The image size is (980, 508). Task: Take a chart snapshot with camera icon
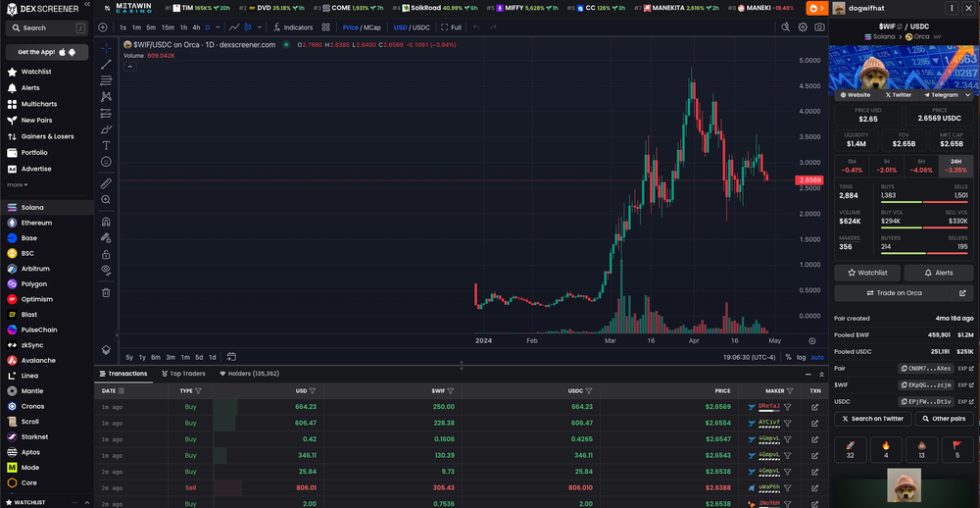819,27
